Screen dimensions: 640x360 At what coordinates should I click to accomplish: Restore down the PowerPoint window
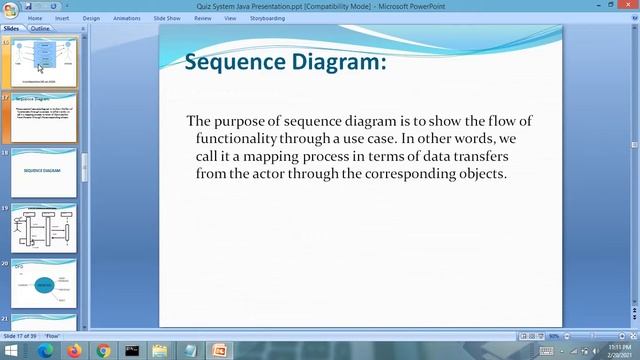coord(611,5)
